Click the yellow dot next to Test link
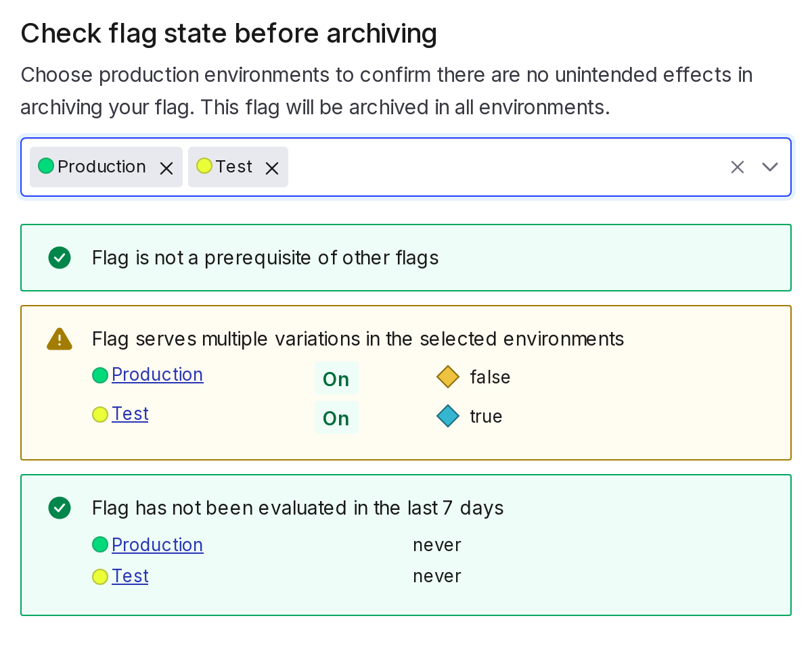 [x=99, y=415]
